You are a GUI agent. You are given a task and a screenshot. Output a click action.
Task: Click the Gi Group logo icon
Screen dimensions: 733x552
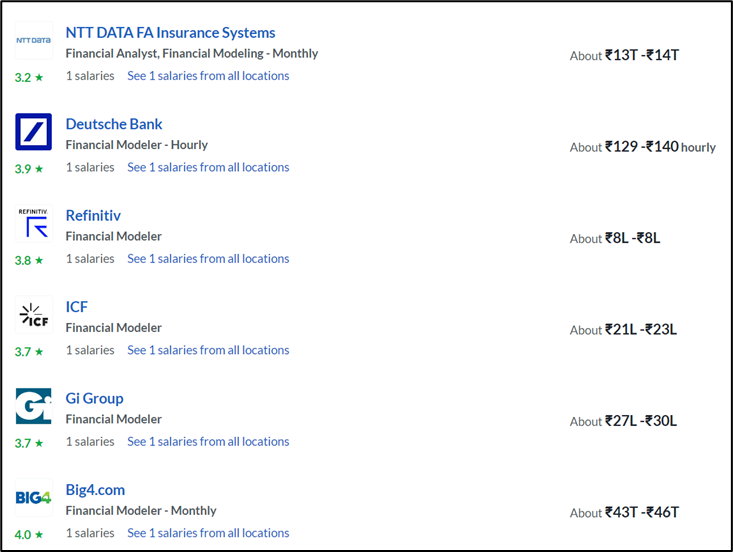34,406
